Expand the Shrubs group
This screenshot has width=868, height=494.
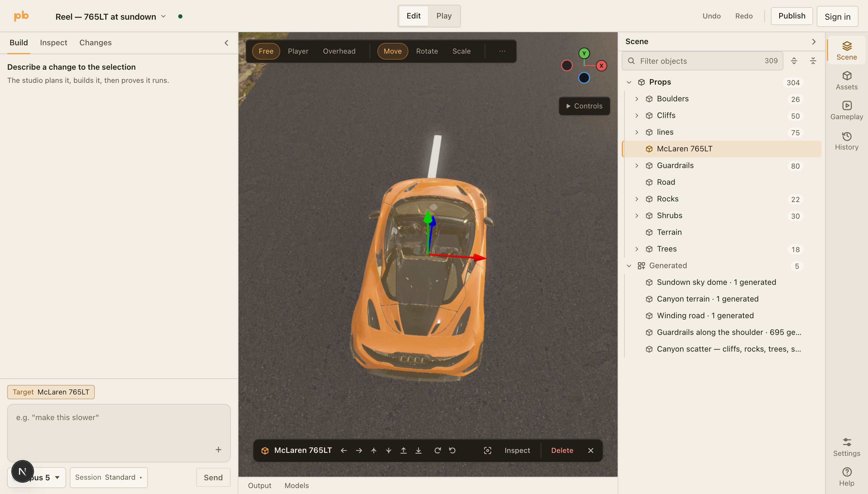point(637,215)
